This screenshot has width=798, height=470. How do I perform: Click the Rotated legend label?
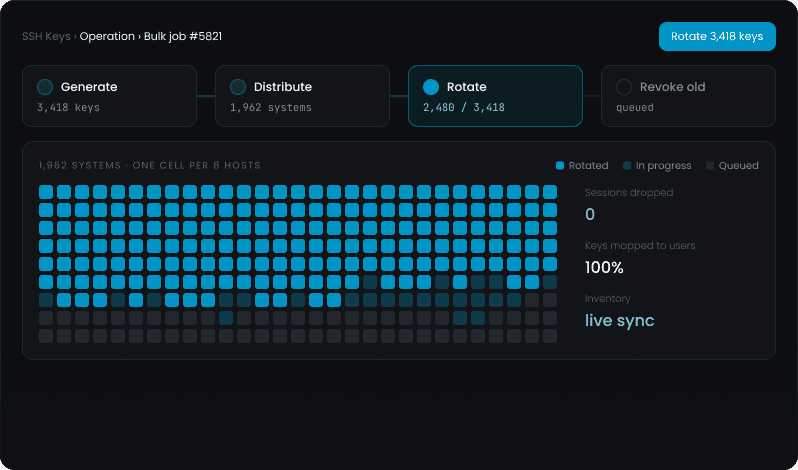[588, 166]
